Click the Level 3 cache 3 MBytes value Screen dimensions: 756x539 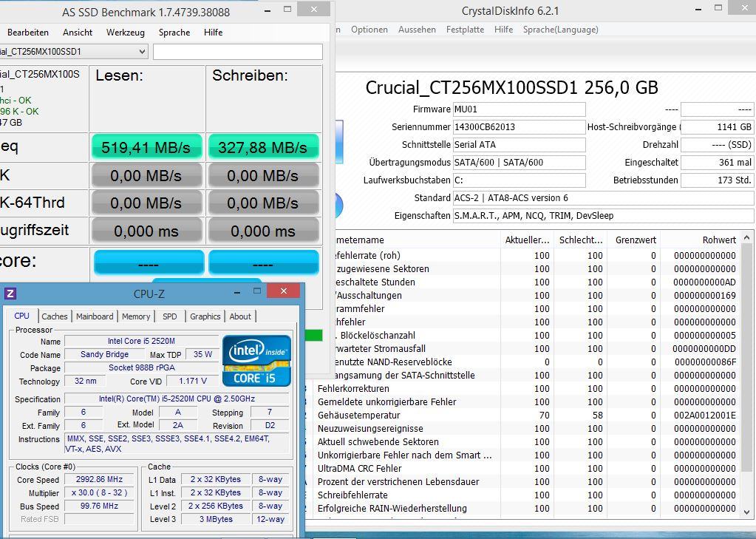tap(216, 519)
